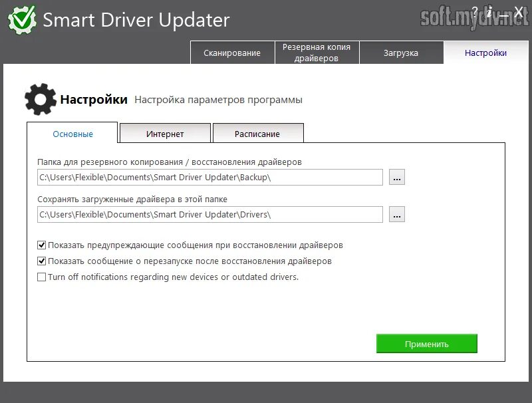This screenshot has height=403, width=532.
Task: Switch to the Сканирование tab
Action: click(x=232, y=53)
